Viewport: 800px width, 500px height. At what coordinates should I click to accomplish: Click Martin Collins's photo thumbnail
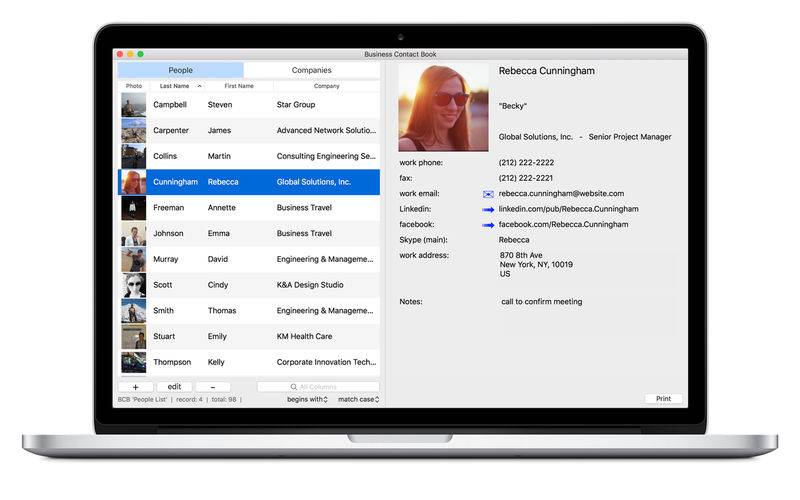(x=134, y=156)
